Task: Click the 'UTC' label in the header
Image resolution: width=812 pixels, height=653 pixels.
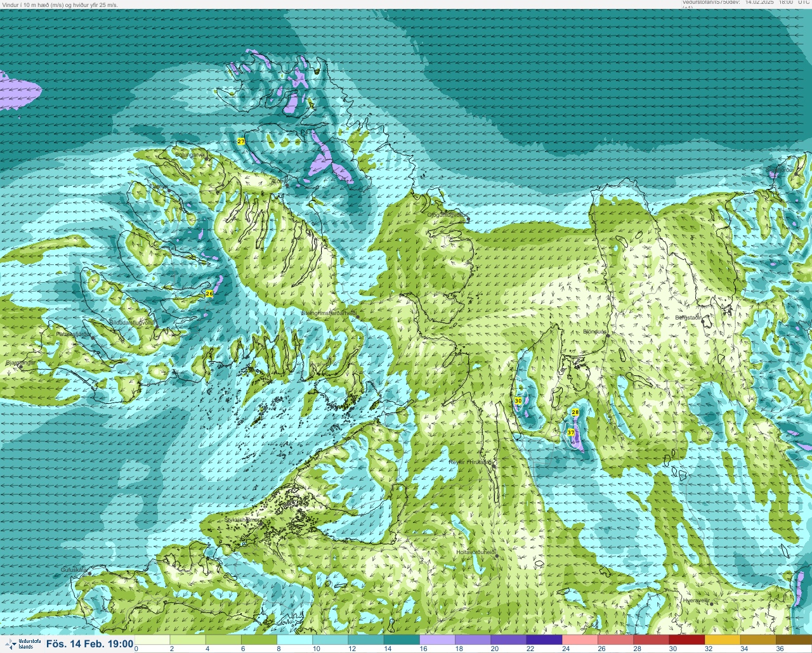Action: pos(804,3)
